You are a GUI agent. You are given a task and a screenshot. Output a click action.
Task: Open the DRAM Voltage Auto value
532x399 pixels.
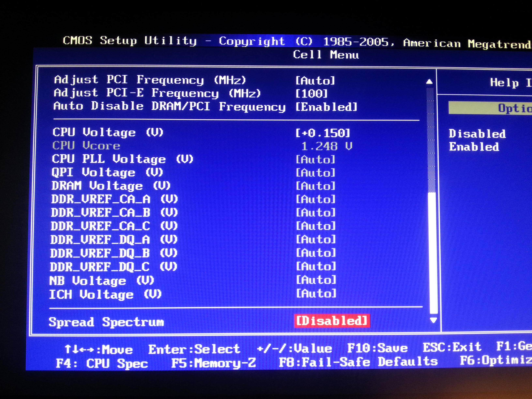point(315,186)
